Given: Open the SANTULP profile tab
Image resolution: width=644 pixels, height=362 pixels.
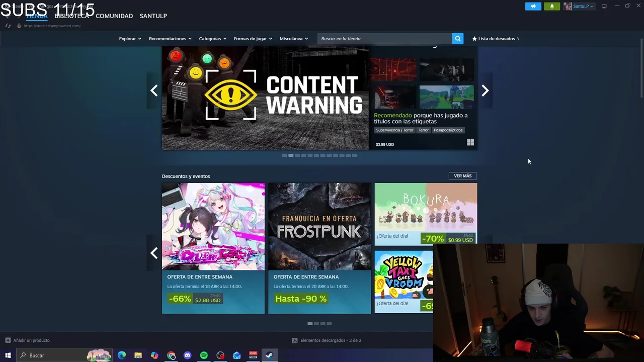Looking at the screenshot, I should (x=153, y=16).
